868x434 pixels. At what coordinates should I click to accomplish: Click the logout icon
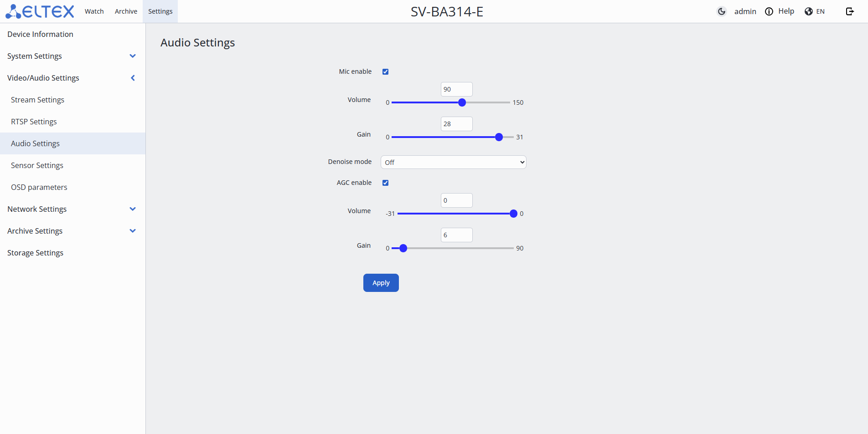pyautogui.click(x=850, y=11)
